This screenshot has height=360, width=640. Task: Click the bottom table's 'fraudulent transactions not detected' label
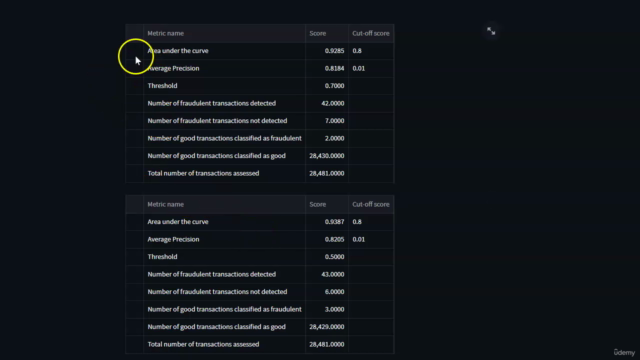(x=217, y=292)
